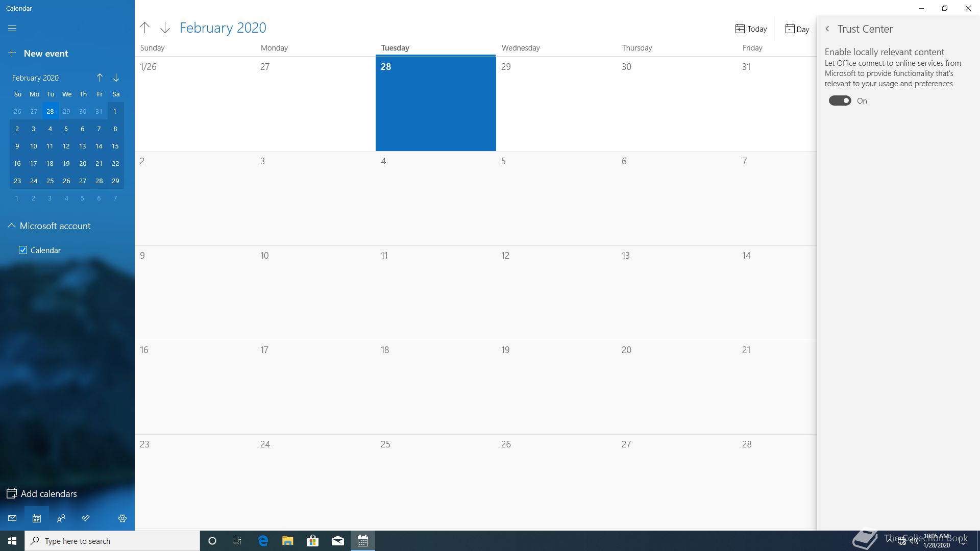Open People app icon in sidebar
This screenshot has height=551, width=980.
(61, 518)
